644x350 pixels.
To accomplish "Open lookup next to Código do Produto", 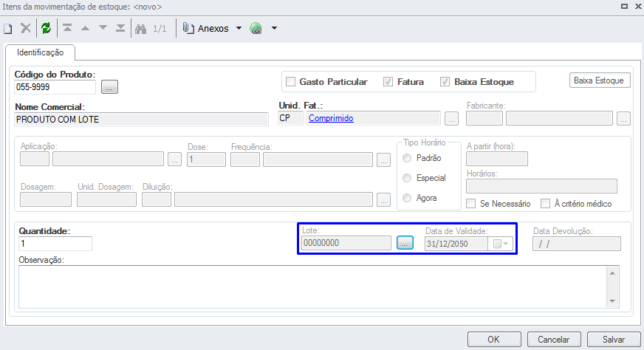I will [109, 87].
